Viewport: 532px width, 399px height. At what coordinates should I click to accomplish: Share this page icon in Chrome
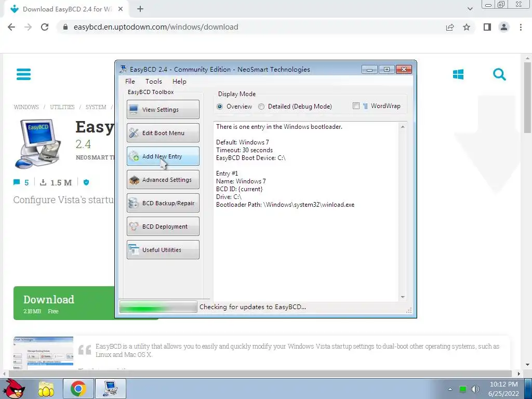click(x=450, y=27)
